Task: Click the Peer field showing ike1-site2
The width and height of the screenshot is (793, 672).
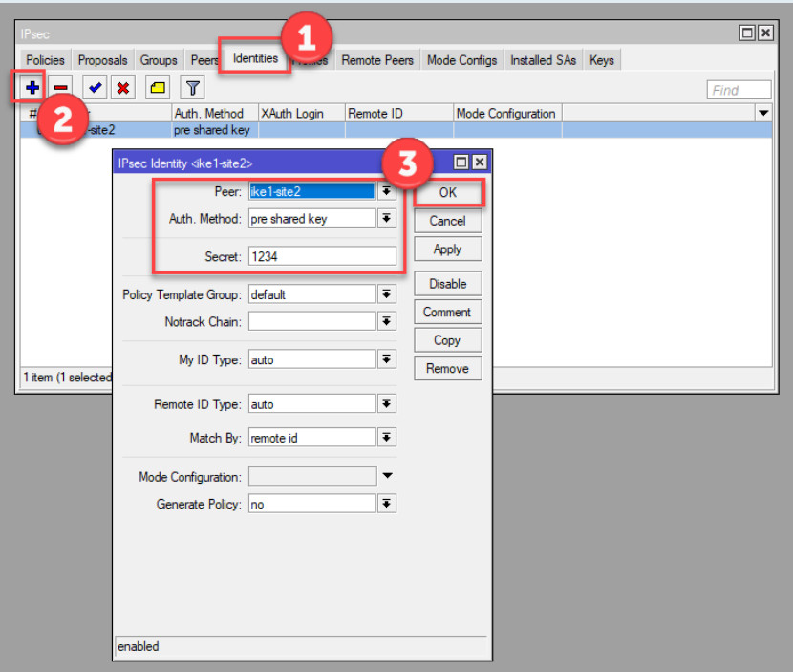Action: point(312,191)
